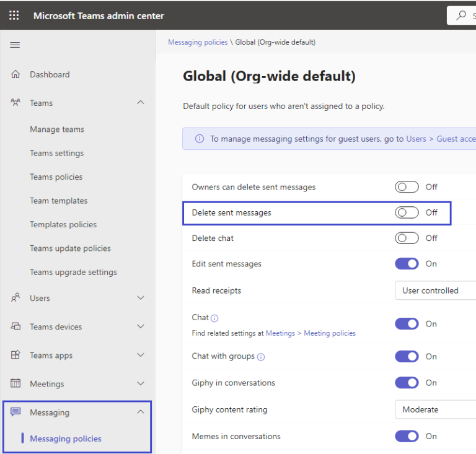Click the 'Delete sent messages' setting label
The image size is (476, 454).
click(231, 212)
